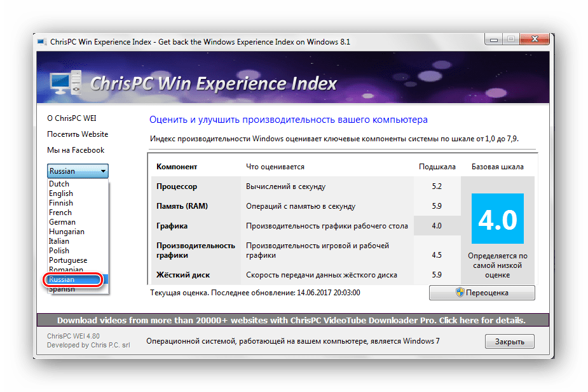Click the 'Жёсткий диск' row label
The height and width of the screenshot is (392, 588).
[183, 275]
